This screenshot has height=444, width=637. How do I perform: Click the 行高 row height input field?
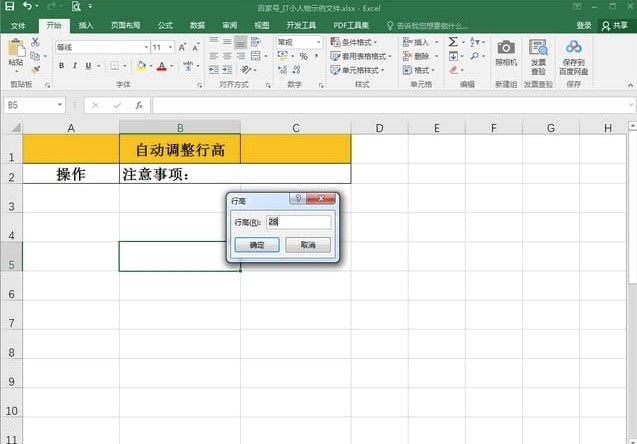(x=297, y=222)
